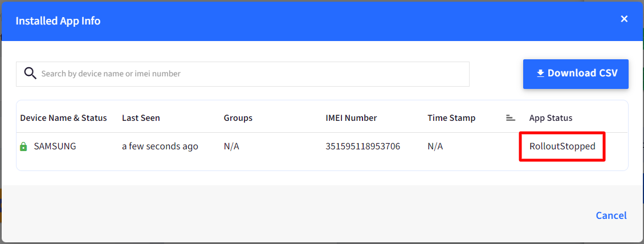Click the 'a few seconds ago' cell
This screenshot has width=644, height=244.
point(160,146)
